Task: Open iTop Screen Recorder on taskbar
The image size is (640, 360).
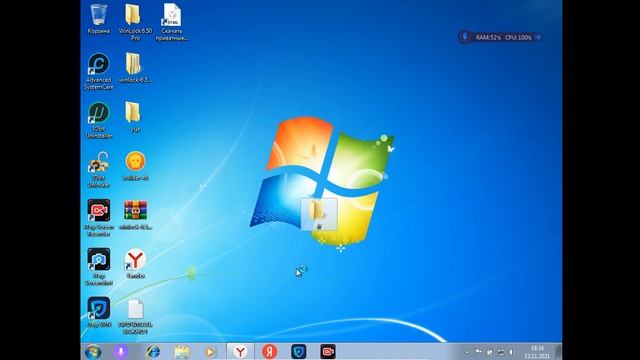Action: point(328,351)
